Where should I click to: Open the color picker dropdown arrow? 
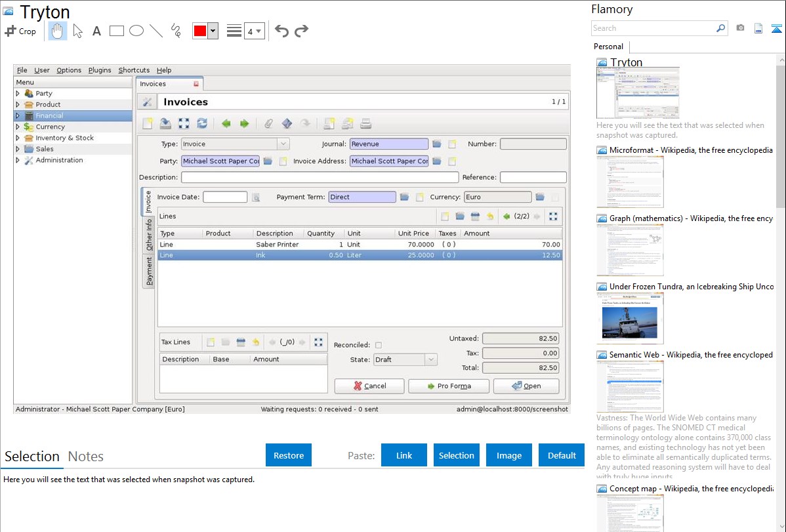[x=213, y=31]
